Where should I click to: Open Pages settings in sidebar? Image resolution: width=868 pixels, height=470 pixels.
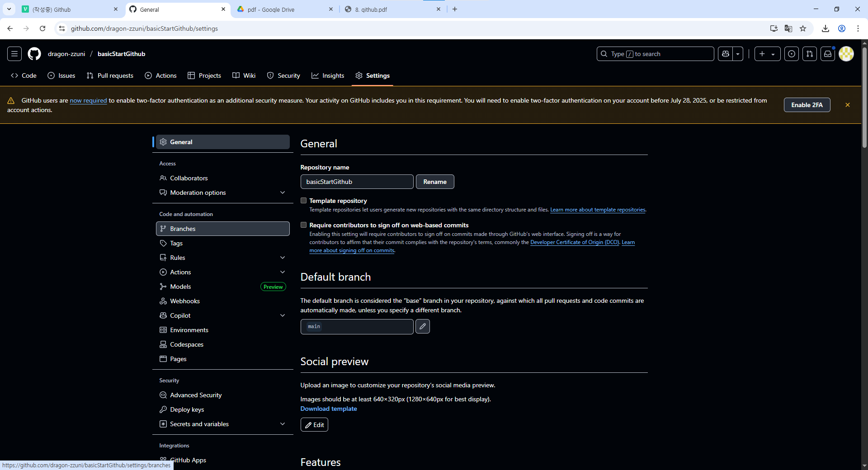(x=223, y=359)
